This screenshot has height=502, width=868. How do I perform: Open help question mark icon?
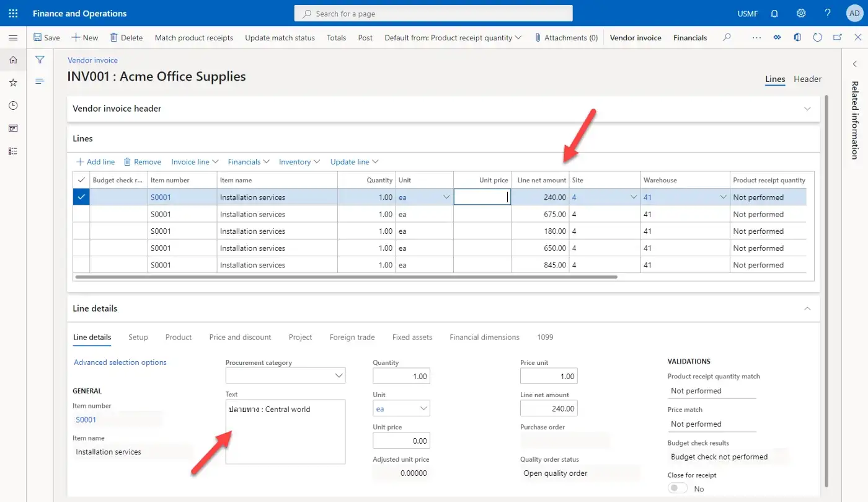(x=828, y=13)
